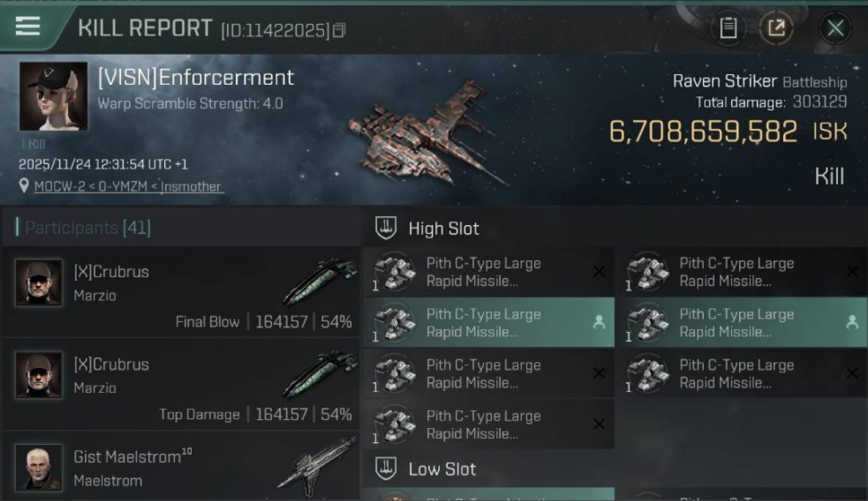View Enforcerment's pilot portrait
The width and height of the screenshot is (868, 501).
53,97
